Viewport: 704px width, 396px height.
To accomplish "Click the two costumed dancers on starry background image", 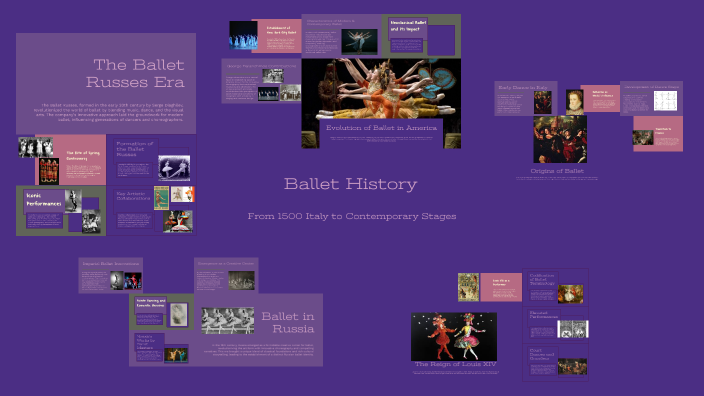I will [x=454, y=337].
